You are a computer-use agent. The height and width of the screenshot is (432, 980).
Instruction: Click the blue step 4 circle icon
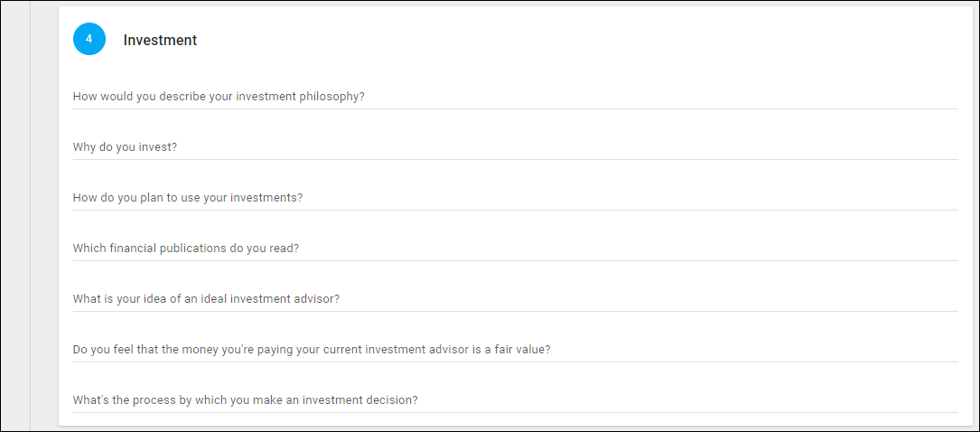[89, 40]
